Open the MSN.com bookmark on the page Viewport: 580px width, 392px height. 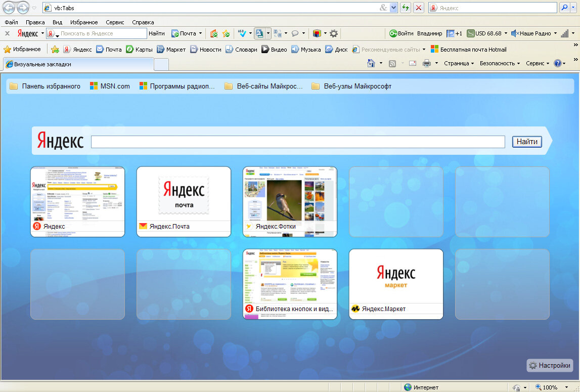coord(110,86)
